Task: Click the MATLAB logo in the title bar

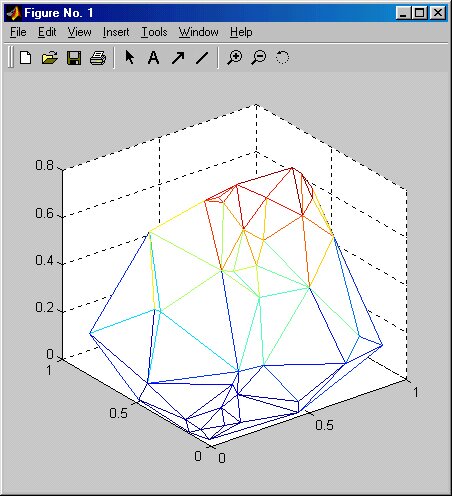Action: click(x=14, y=13)
